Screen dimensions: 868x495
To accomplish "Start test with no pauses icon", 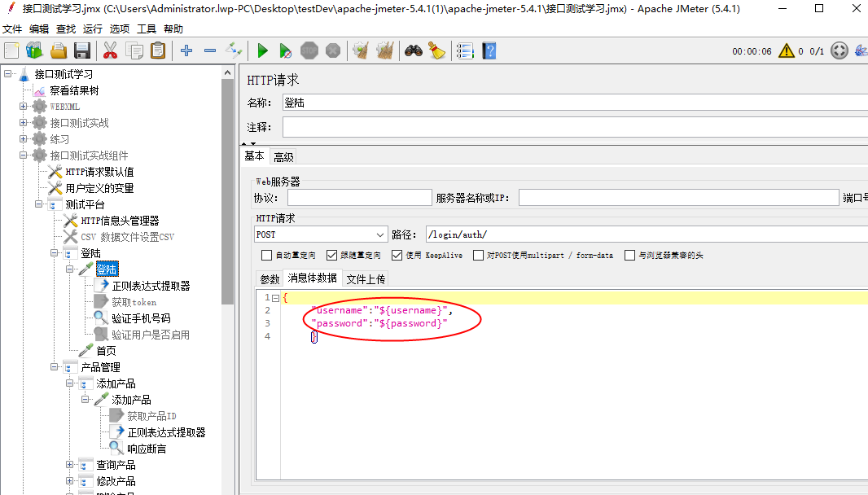I will coord(286,51).
